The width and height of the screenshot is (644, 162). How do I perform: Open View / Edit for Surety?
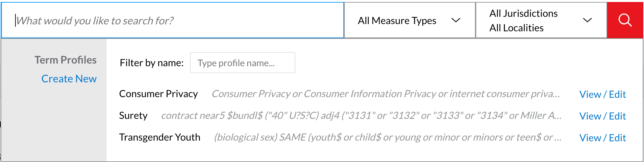pyautogui.click(x=603, y=116)
